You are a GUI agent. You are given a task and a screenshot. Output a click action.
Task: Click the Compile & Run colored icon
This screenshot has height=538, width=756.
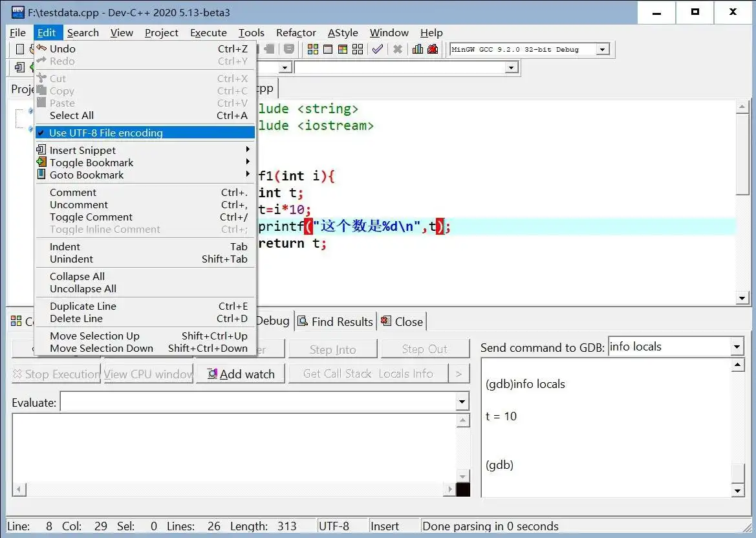343,49
